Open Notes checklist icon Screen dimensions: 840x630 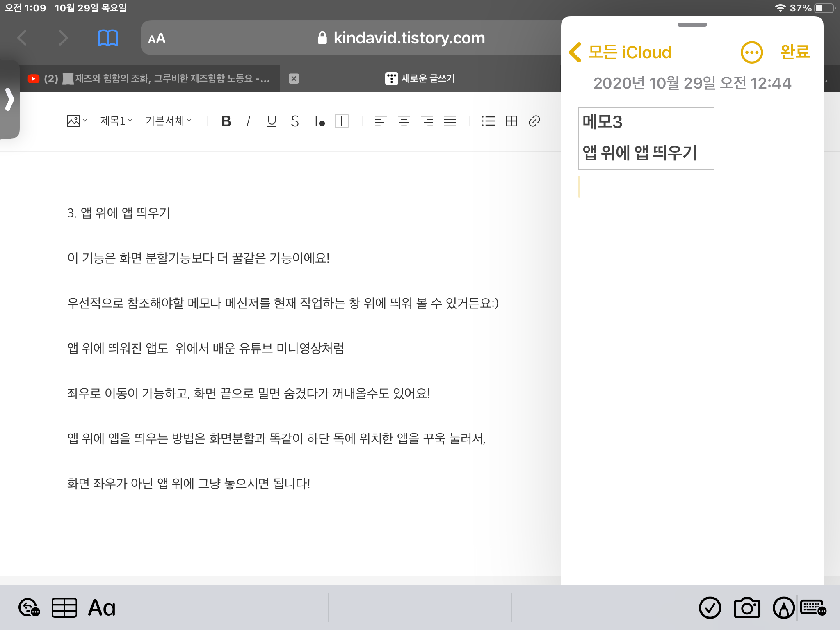click(710, 607)
